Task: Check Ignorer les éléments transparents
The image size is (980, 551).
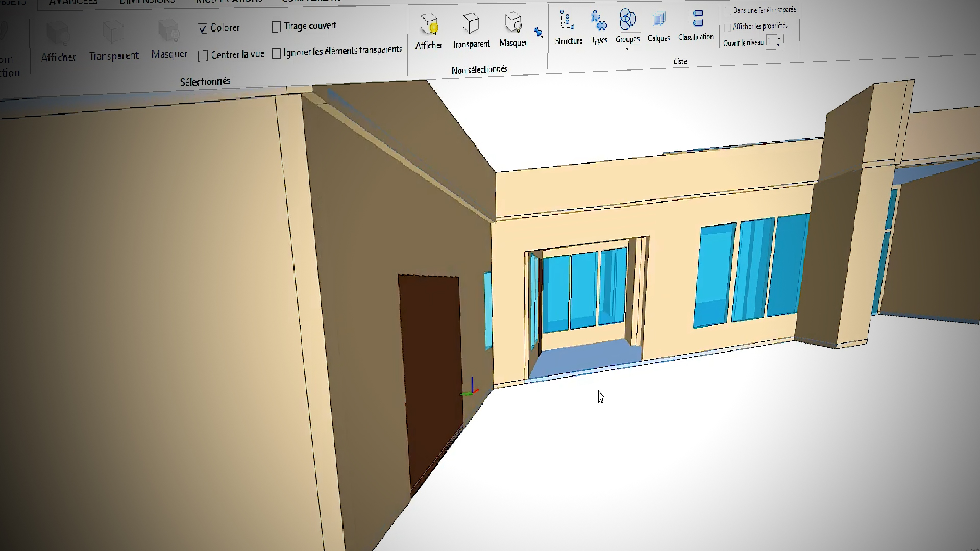Action: click(x=276, y=54)
